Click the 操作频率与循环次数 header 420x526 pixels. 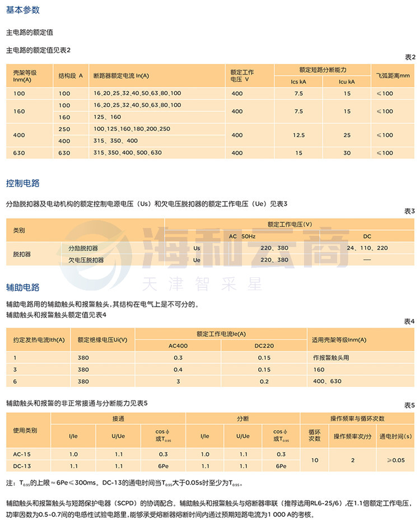click(358, 418)
